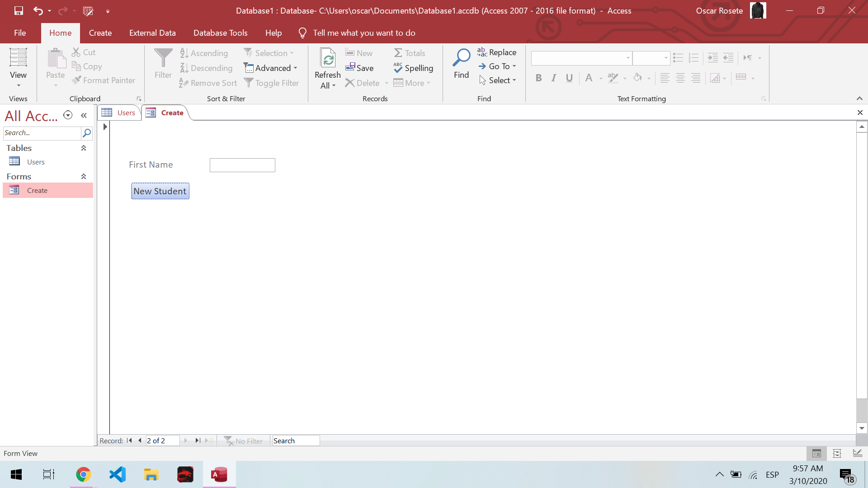Click the Find magnifier icon
Image resolution: width=868 pixels, height=488 pixels.
tap(461, 58)
